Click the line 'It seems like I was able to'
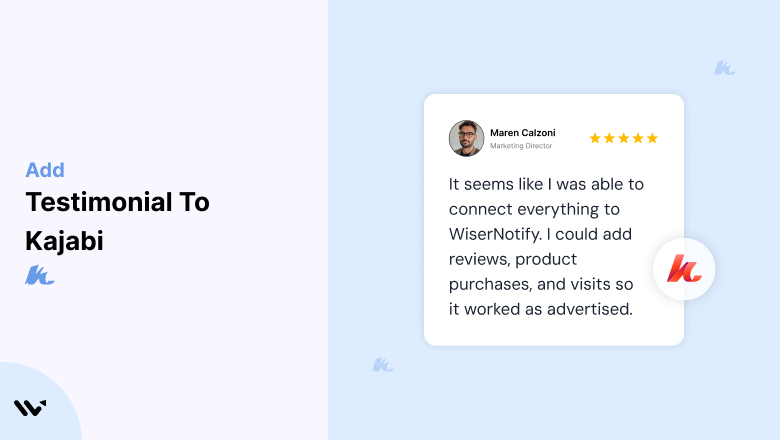Viewport: 780px width, 440px height. pos(546,184)
